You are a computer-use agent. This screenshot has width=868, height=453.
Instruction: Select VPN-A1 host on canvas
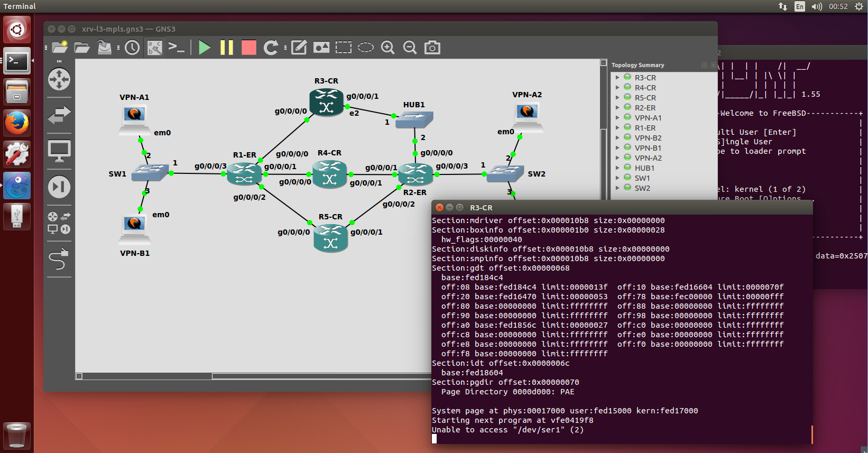tap(134, 120)
